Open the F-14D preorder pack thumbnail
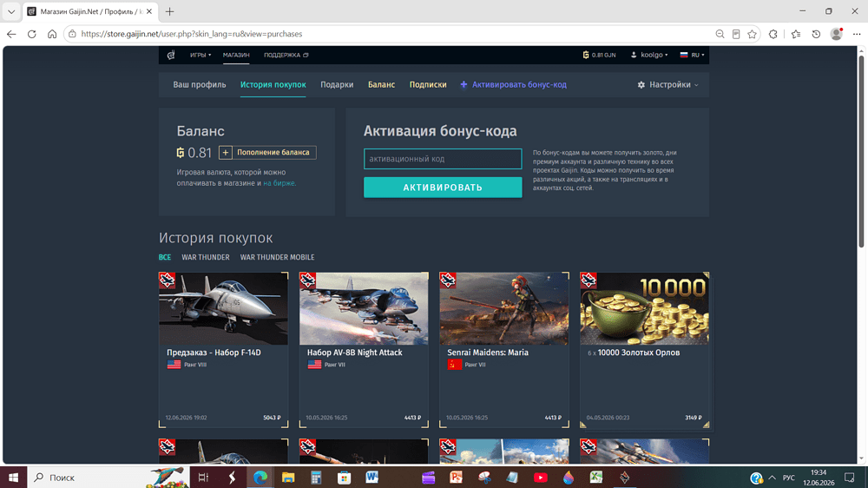Screen dimensions: 868x488 click(x=224, y=308)
